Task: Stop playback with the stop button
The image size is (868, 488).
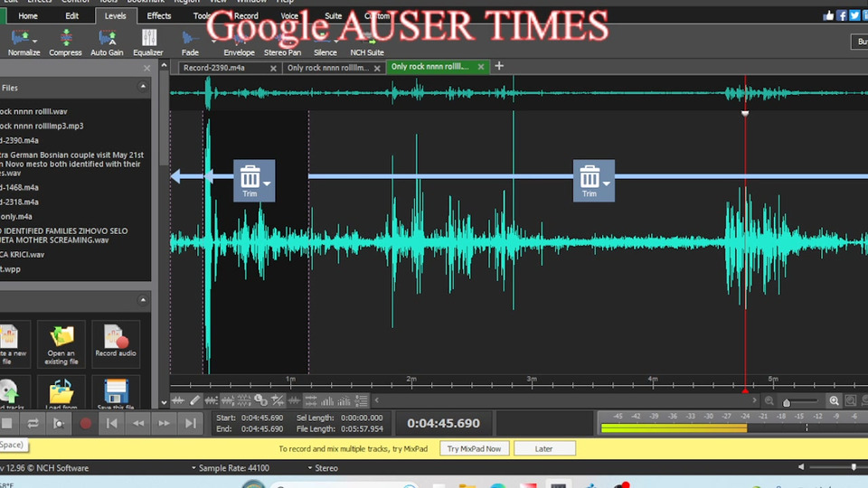Action: point(6,423)
